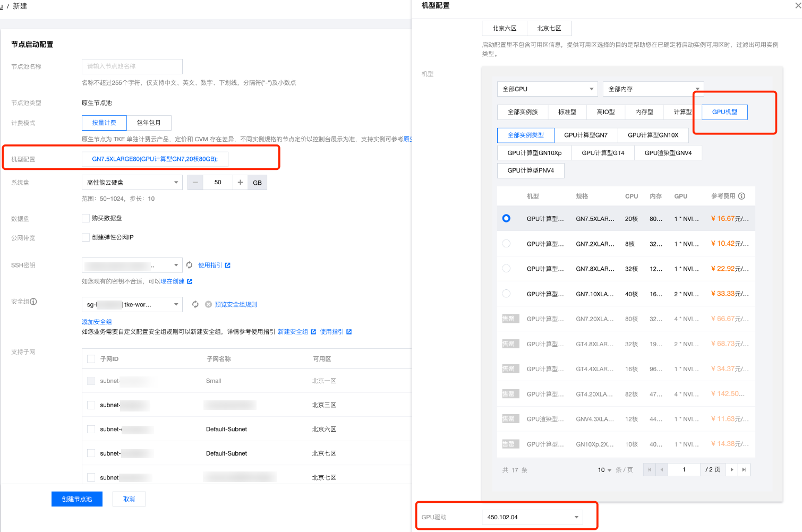Viewport: 802px width, 532px height.
Task: Filter by GPU渲染型GNV4 instance type
Action: point(668,153)
